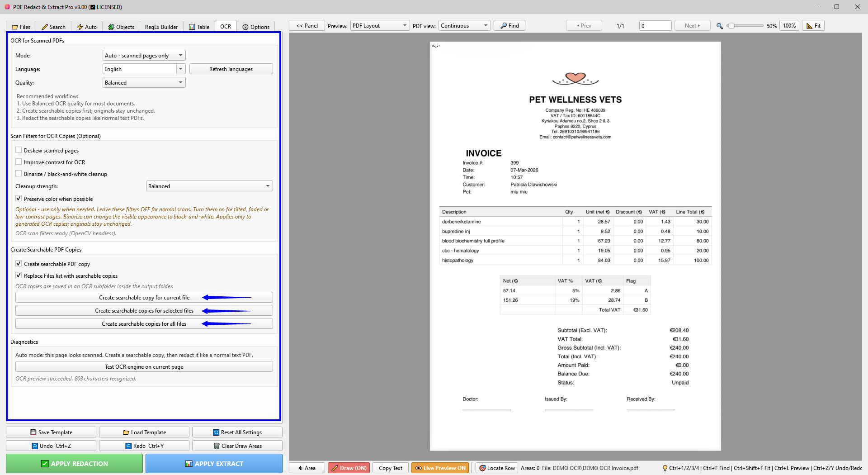
Task: Open the Quality dropdown
Action: point(144,82)
